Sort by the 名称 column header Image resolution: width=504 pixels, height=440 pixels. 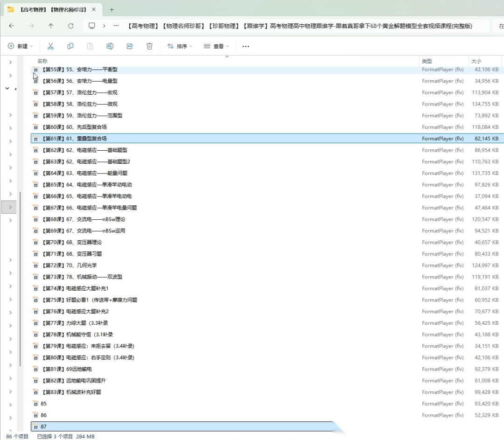pos(42,61)
